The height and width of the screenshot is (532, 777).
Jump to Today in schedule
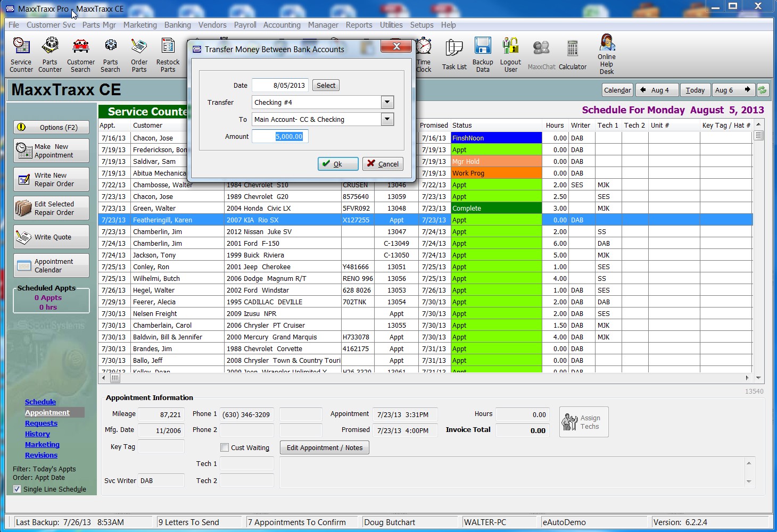pyautogui.click(x=695, y=90)
